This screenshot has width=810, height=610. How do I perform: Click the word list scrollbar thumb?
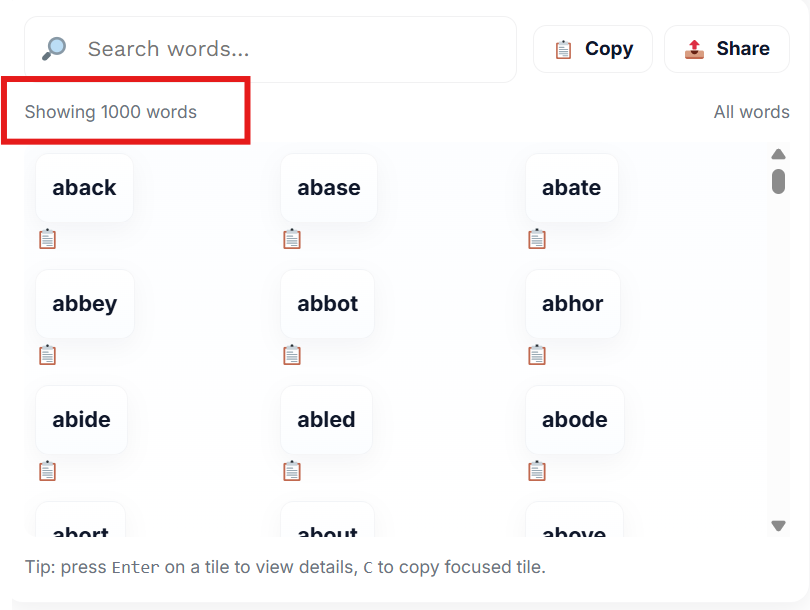point(778,181)
